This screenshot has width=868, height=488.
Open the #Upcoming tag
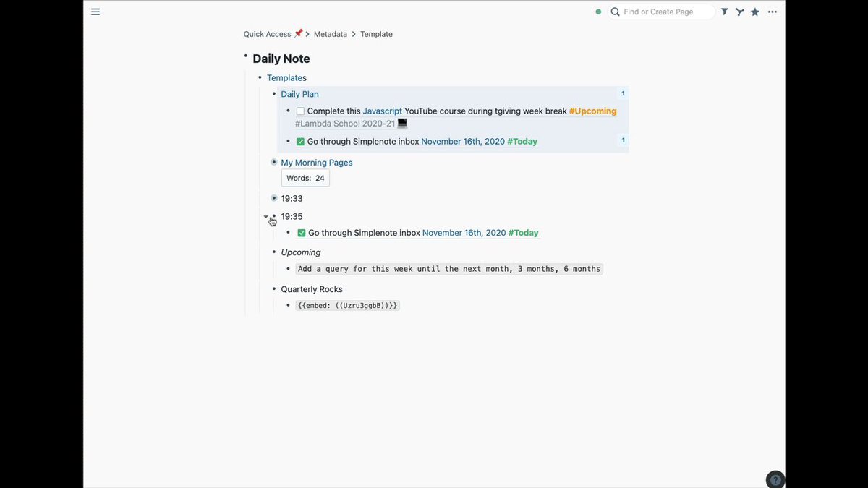pyautogui.click(x=593, y=111)
